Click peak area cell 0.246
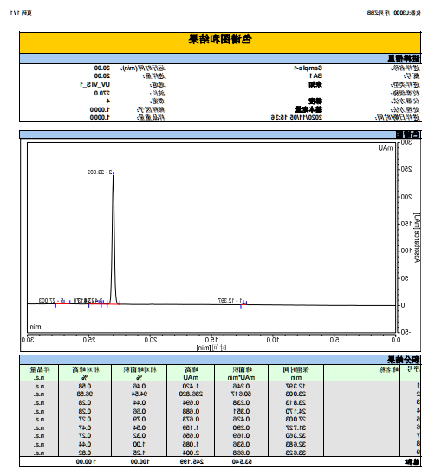 click(242, 386)
